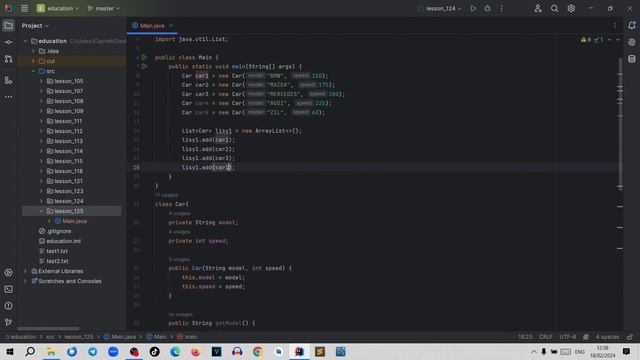
Task: Open the Database tool window
Action: 631,59
